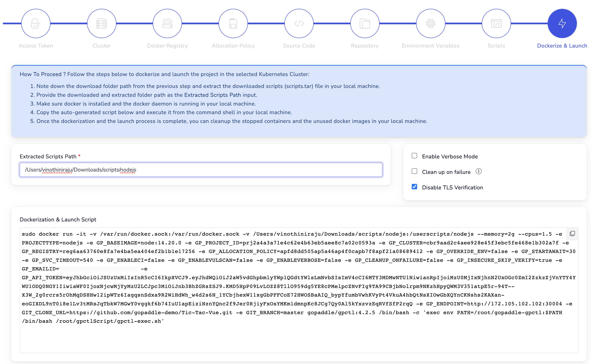Switch to the Scripts step label
The height and width of the screenshot is (364, 591).
496,45
